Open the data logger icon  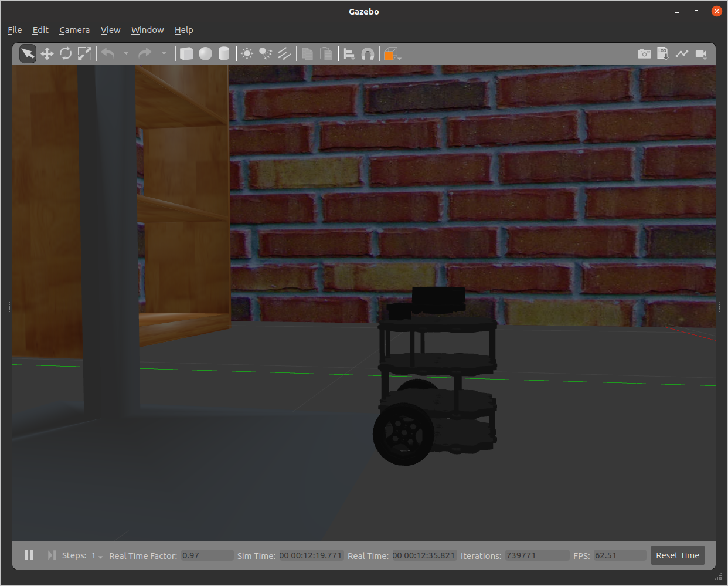[663, 54]
